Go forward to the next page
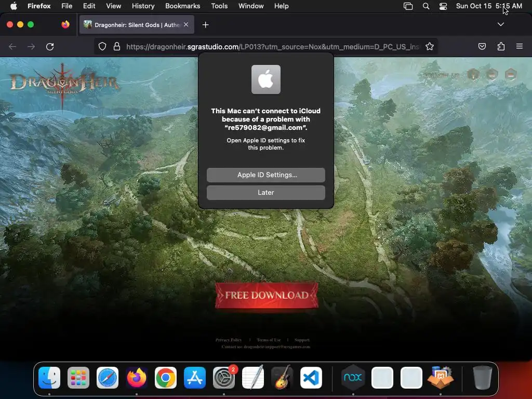Viewport: 532px width, 399px height. 31,46
